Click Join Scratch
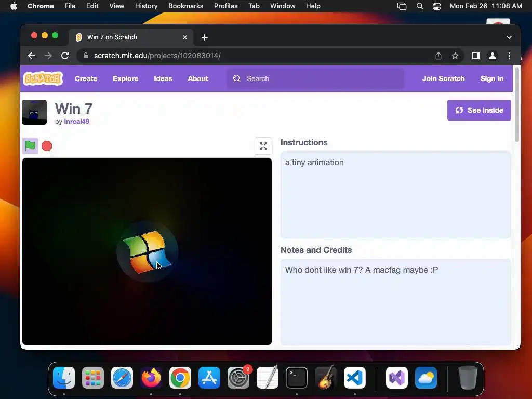The width and height of the screenshot is (532, 399). click(x=444, y=78)
